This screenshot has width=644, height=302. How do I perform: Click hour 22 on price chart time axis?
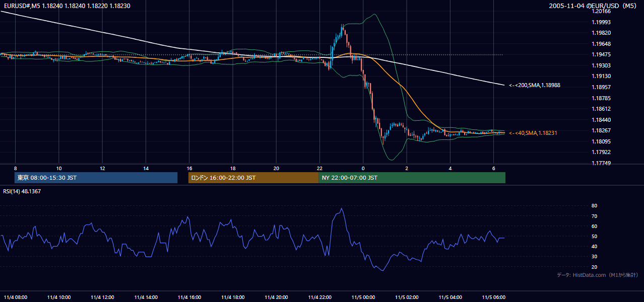tap(320, 169)
